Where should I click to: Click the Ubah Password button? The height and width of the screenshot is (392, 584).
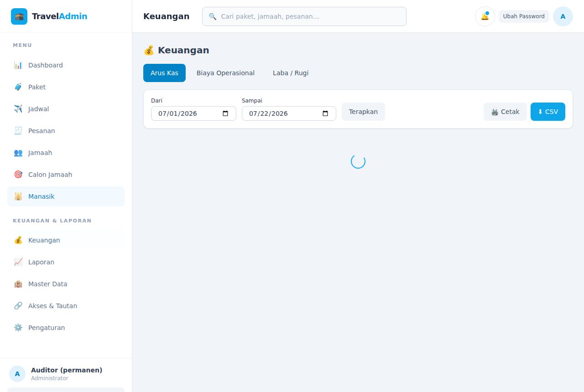pos(524,16)
